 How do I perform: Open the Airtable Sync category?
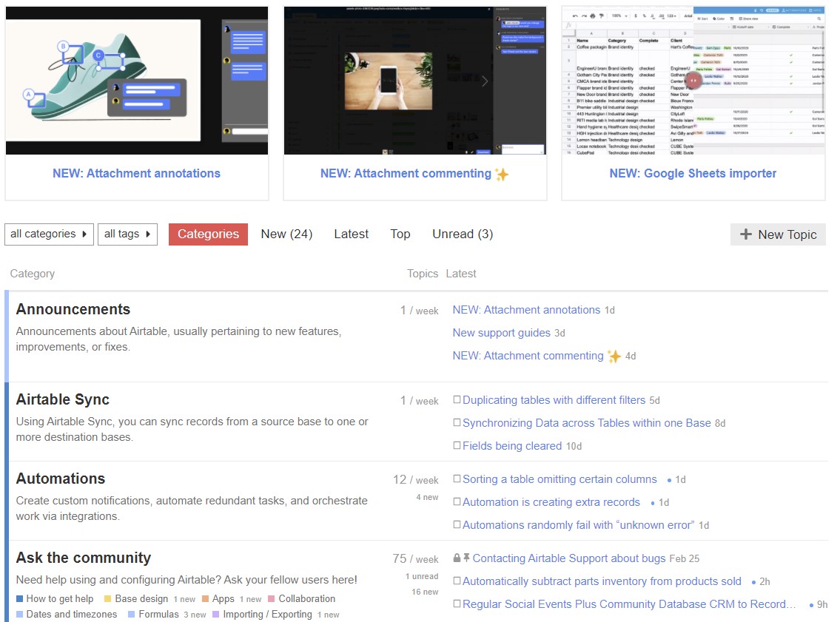[63, 400]
